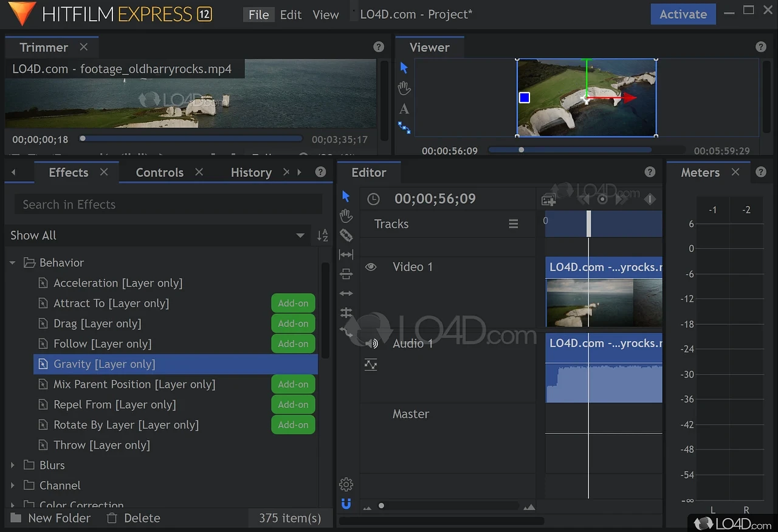Select the arrow tool in the Viewer

[404, 67]
